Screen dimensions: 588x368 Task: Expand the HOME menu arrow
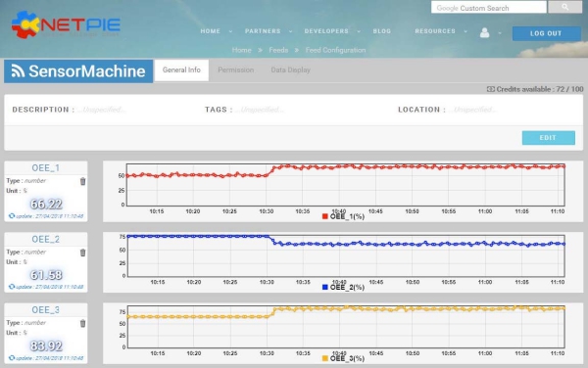click(x=230, y=31)
